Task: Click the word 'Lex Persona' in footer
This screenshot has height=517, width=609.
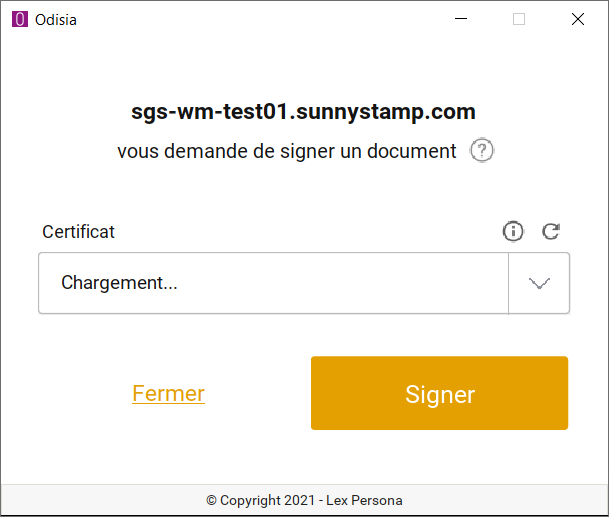Action: click(x=367, y=500)
